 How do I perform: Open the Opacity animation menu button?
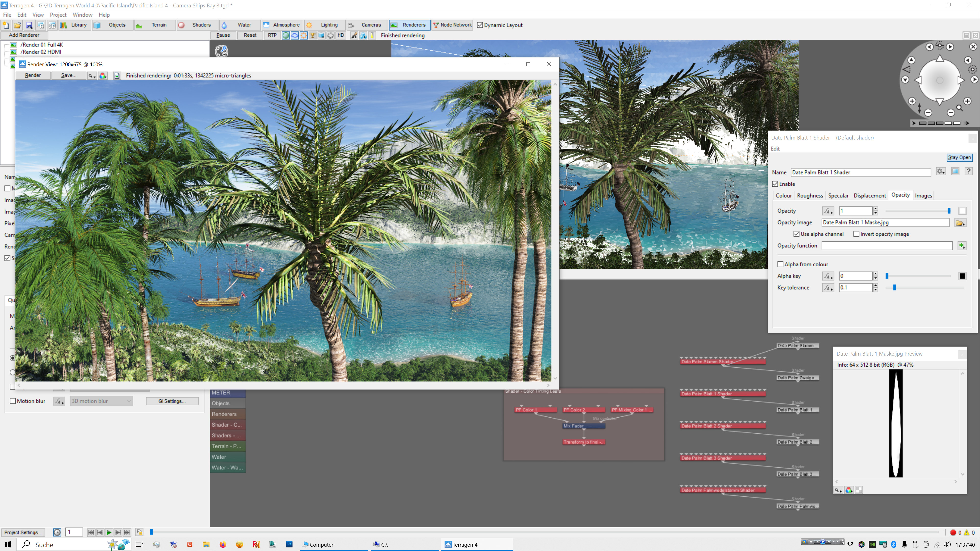pos(828,211)
